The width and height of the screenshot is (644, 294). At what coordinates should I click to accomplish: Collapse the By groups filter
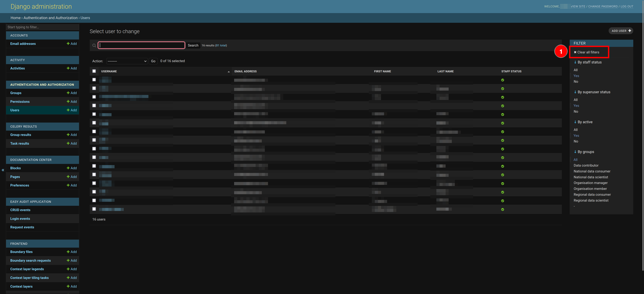tap(584, 152)
